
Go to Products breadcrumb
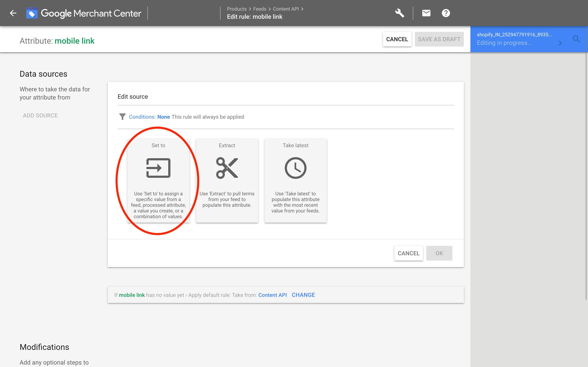tap(237, 9)
